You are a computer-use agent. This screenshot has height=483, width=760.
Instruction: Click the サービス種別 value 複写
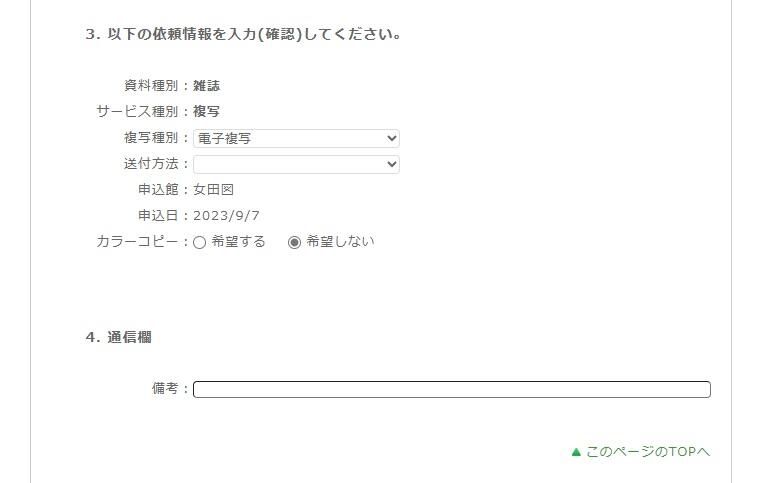pyautogui.click(x=206, y=111)
